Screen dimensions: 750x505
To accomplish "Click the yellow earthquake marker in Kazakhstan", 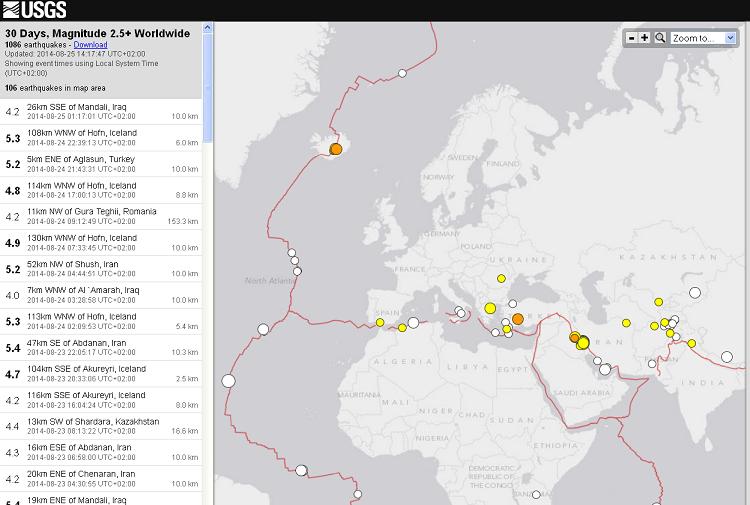I will 659,301.
